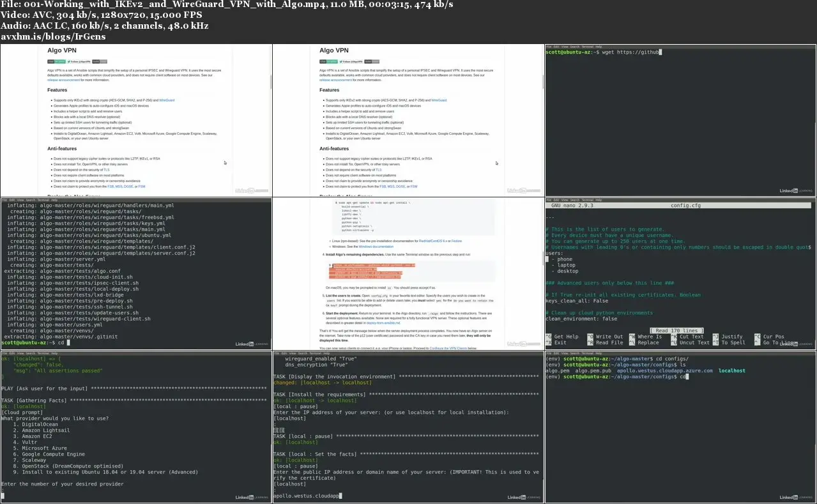817x504 pixels.
Task: Click the Audio AAC LC info line
Action: click(x=105, y=26)
